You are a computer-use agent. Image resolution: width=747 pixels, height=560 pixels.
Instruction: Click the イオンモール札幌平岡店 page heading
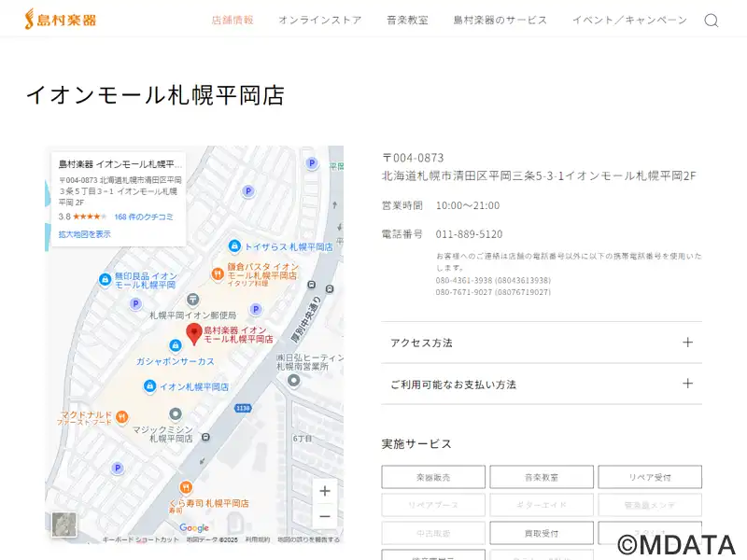155,95
